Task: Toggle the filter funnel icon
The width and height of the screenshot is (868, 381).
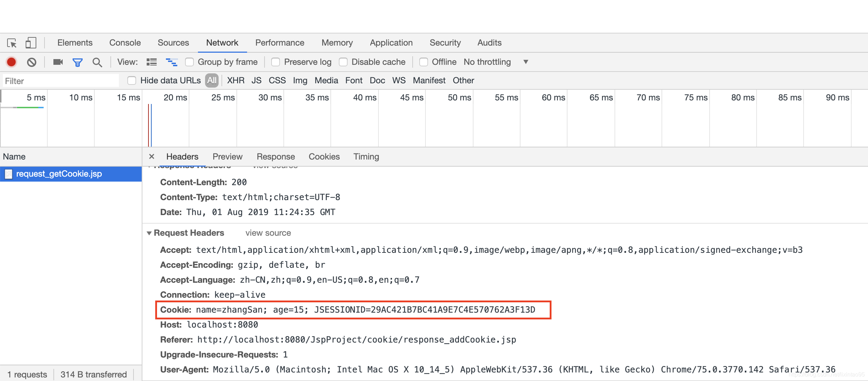Action: click(78, 62)
